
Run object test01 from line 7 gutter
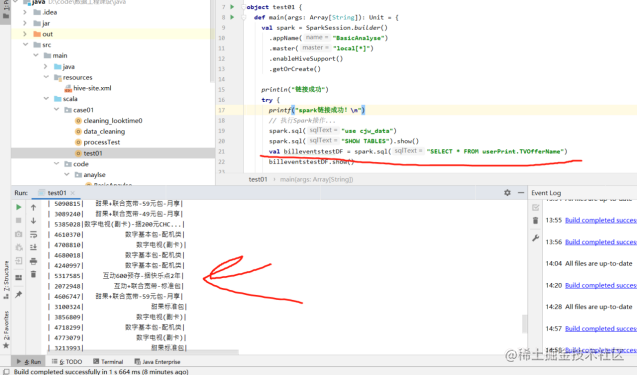tap(232, 7)
